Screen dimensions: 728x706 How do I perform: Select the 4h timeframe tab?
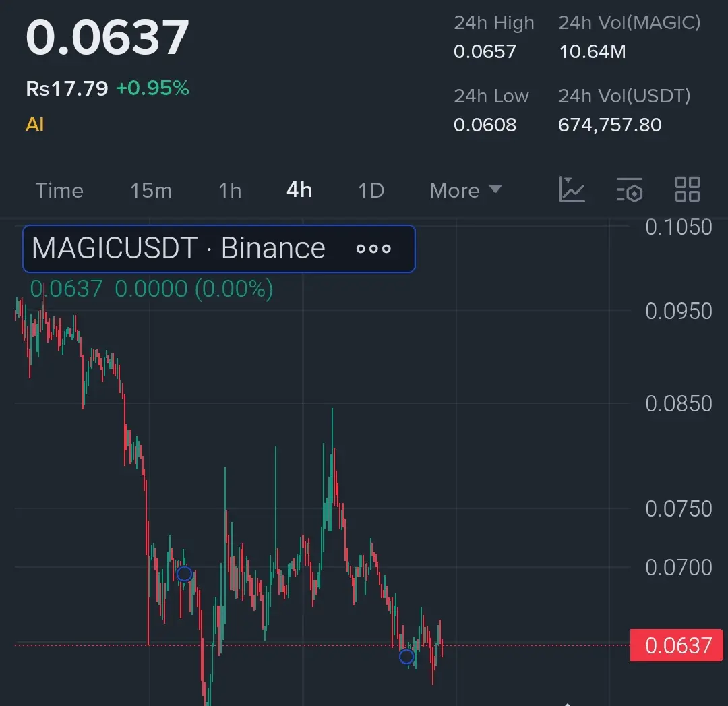(299, 190)
